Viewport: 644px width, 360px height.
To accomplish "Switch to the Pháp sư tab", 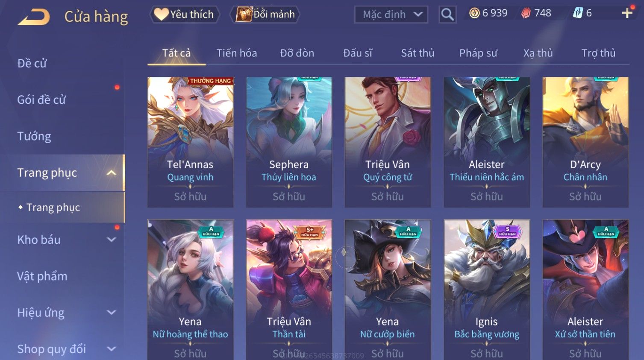I will coord(478,53).
